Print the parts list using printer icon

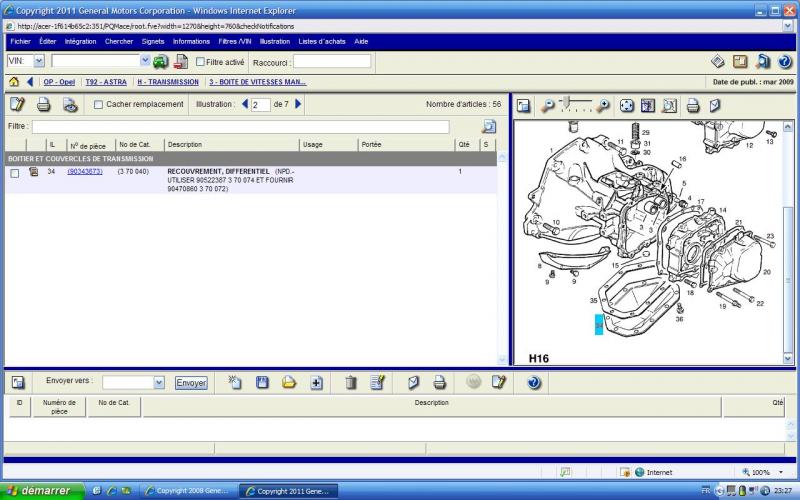click(x=44, y=105)
